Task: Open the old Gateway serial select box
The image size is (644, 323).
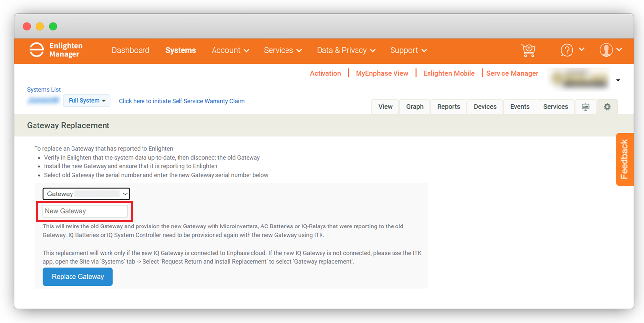Action: click(x=86, y=194)
